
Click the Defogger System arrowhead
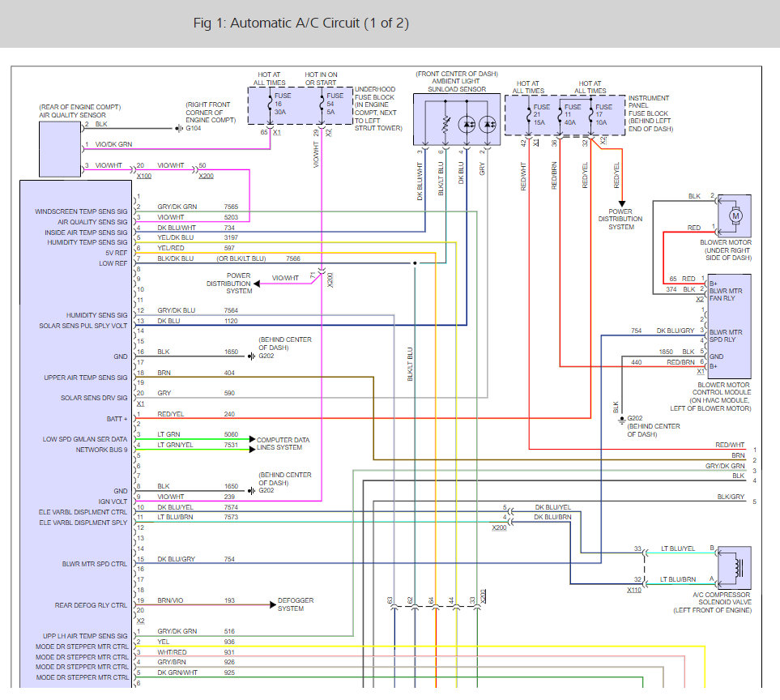pos(273,605)
